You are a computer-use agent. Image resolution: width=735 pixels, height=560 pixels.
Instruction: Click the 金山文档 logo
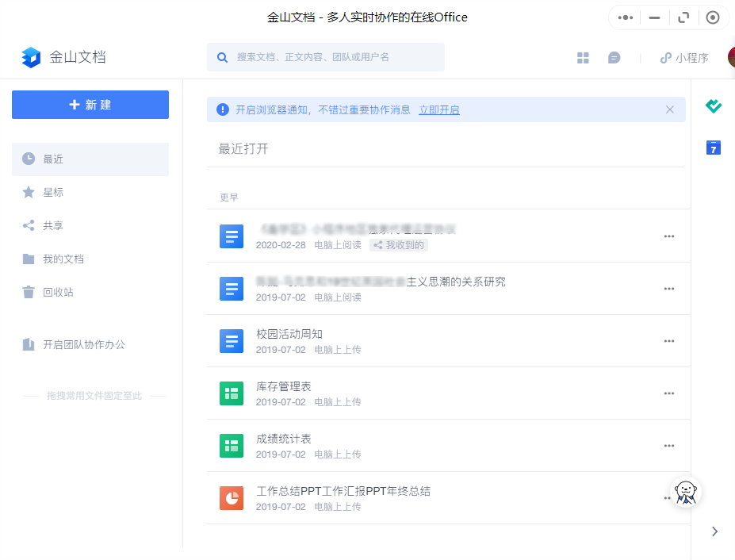tap(63, 57)
